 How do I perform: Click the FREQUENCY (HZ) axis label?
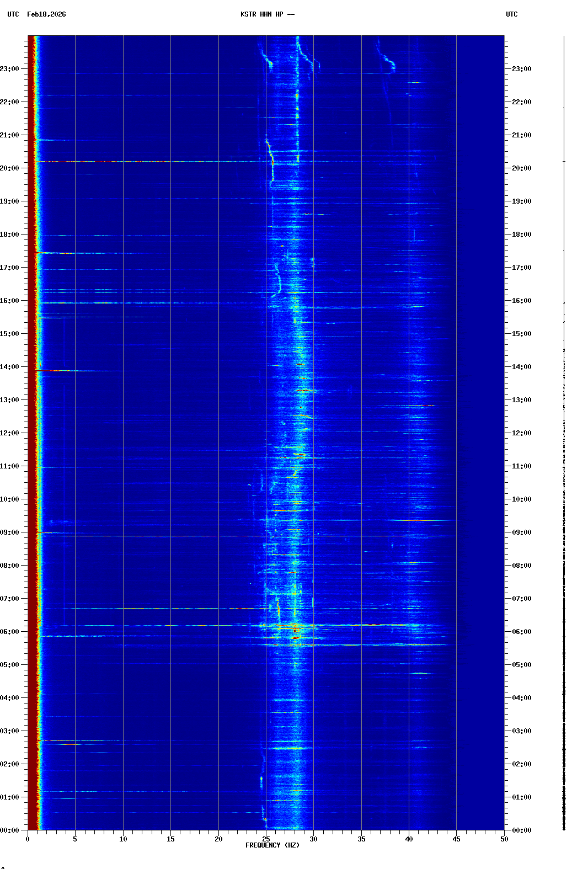(x=272, y=845)
